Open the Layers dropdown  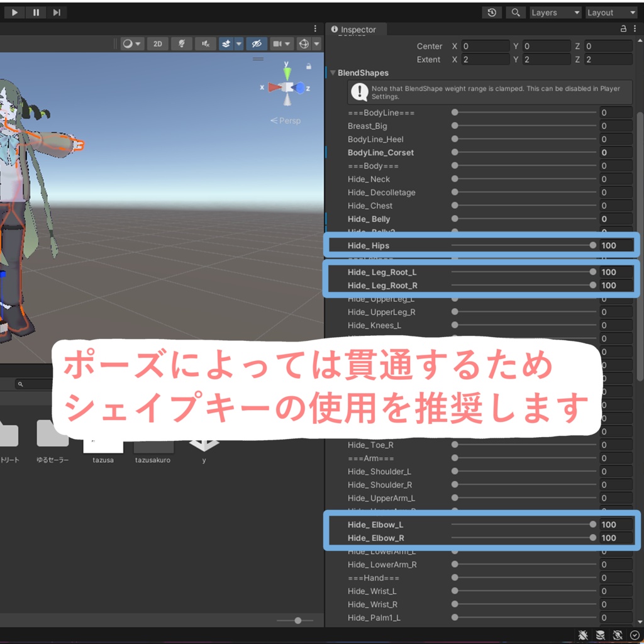(556, 13)
